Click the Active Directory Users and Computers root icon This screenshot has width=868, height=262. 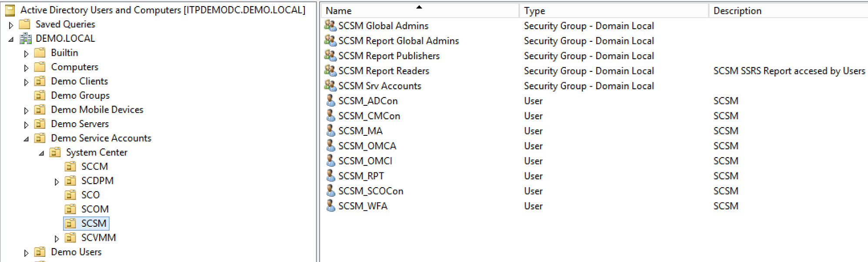[x=10, y=10]
